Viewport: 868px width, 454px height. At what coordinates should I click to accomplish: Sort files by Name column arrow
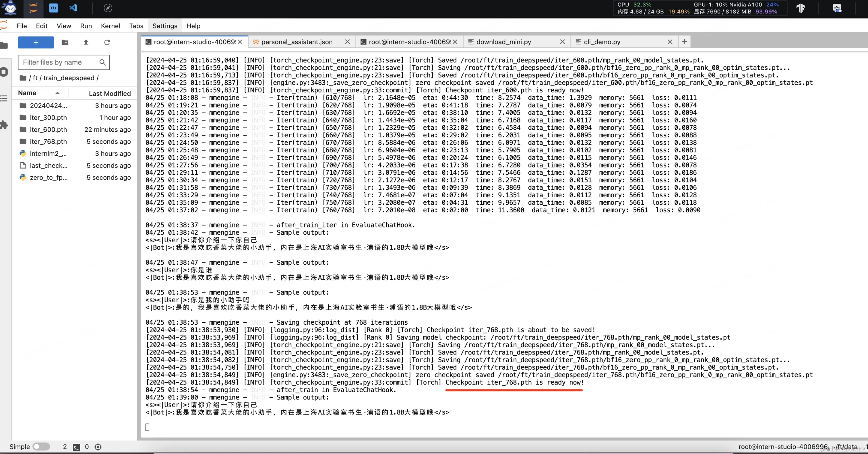coord(57,93)
